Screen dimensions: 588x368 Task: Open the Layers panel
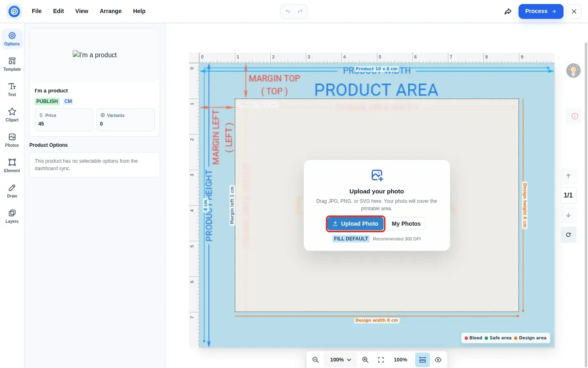(12, 216)
